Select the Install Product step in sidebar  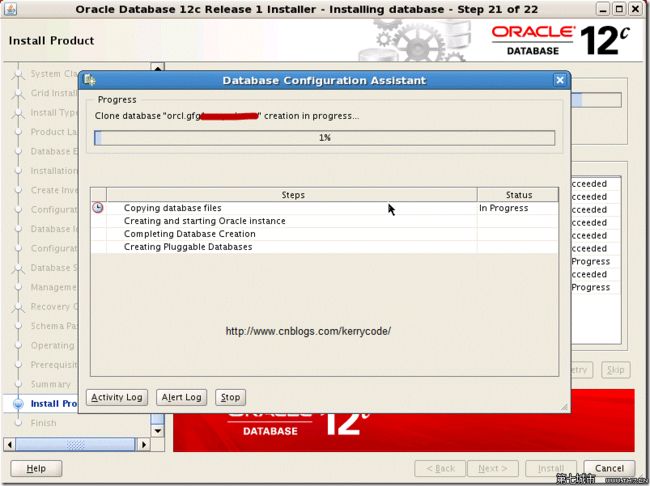[54, 403]
